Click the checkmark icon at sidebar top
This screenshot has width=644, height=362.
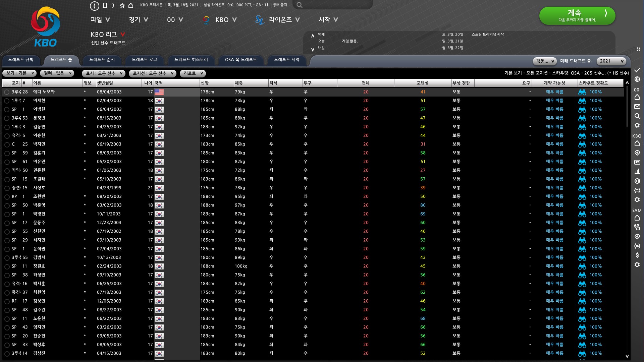(x=637, y=70)
